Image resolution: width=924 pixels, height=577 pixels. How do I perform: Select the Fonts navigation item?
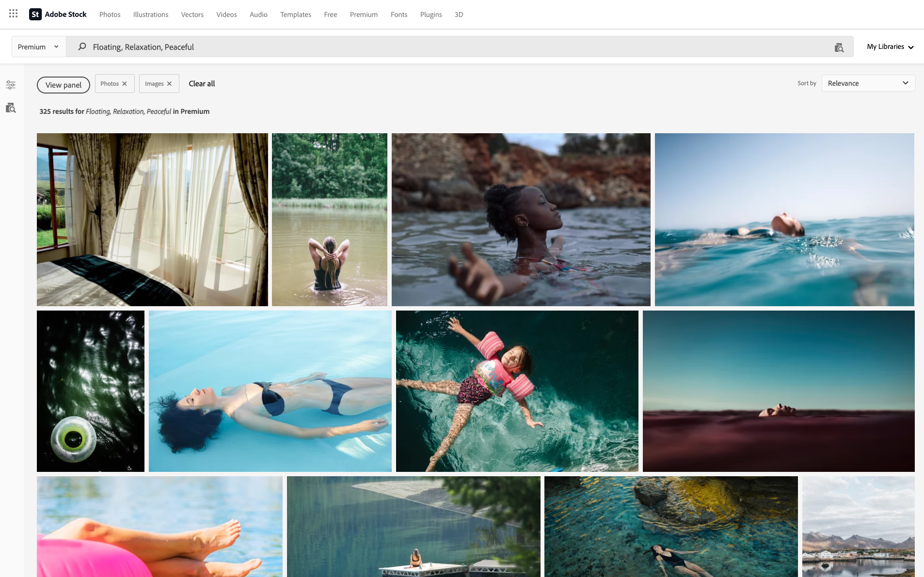(398, 15)
